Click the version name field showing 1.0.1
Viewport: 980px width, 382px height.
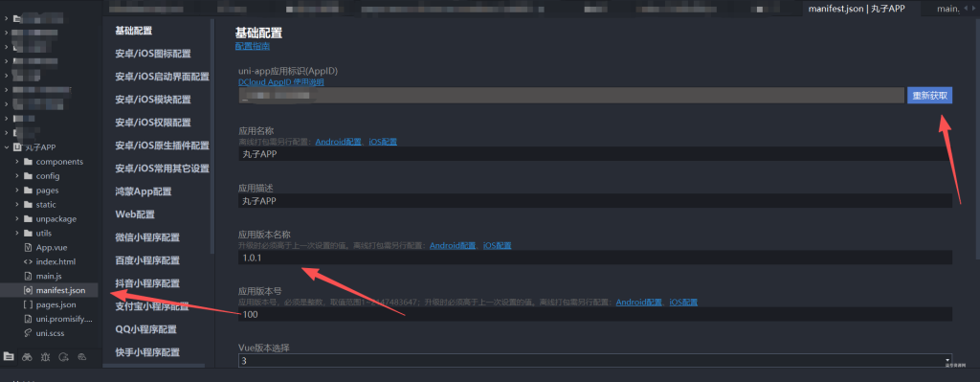tap(595, 258)
